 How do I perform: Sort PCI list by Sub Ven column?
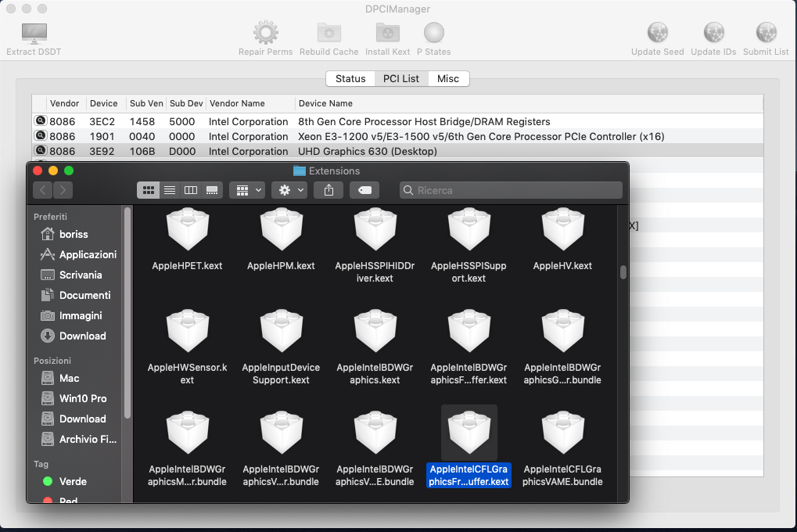(x=146, y=103)
